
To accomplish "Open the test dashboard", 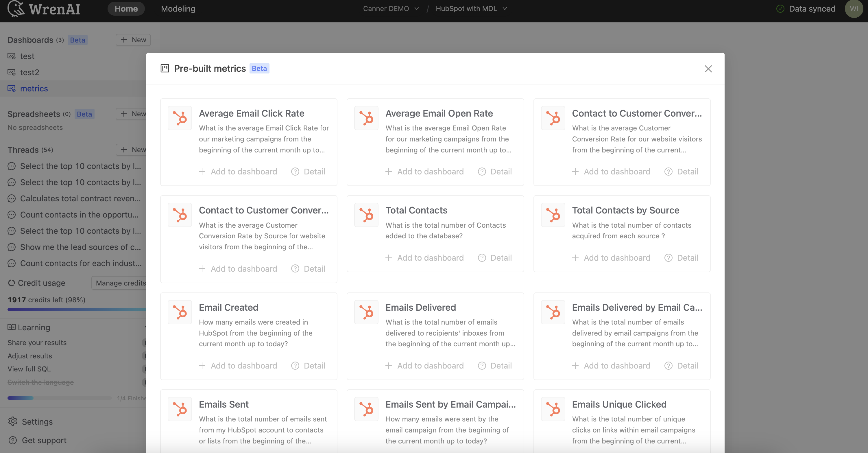I will [x=27, y=56].
